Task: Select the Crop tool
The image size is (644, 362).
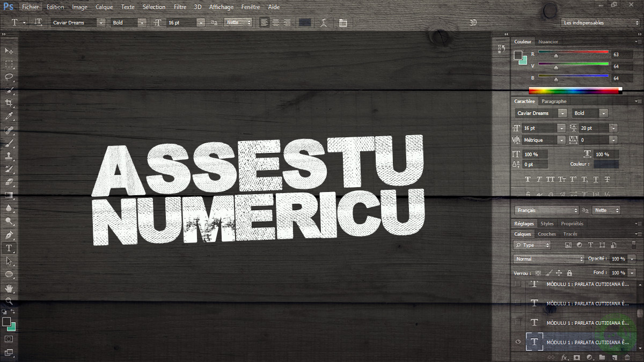Action: click(x=9, y=103)
